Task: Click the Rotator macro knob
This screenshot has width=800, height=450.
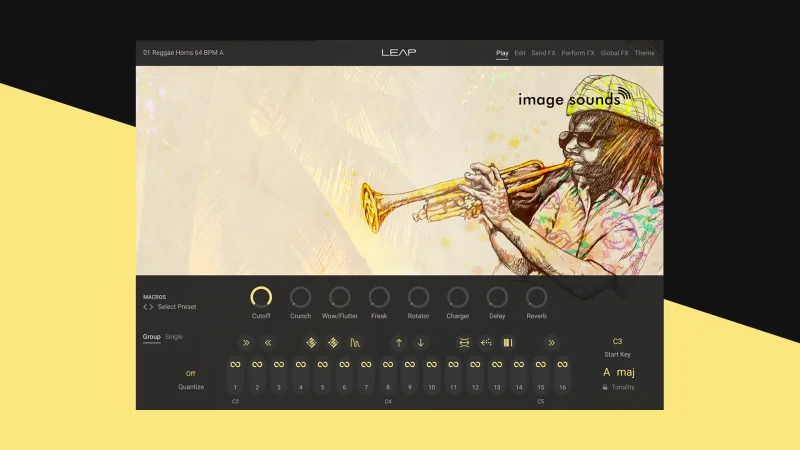Action: [x=418, y=297]
